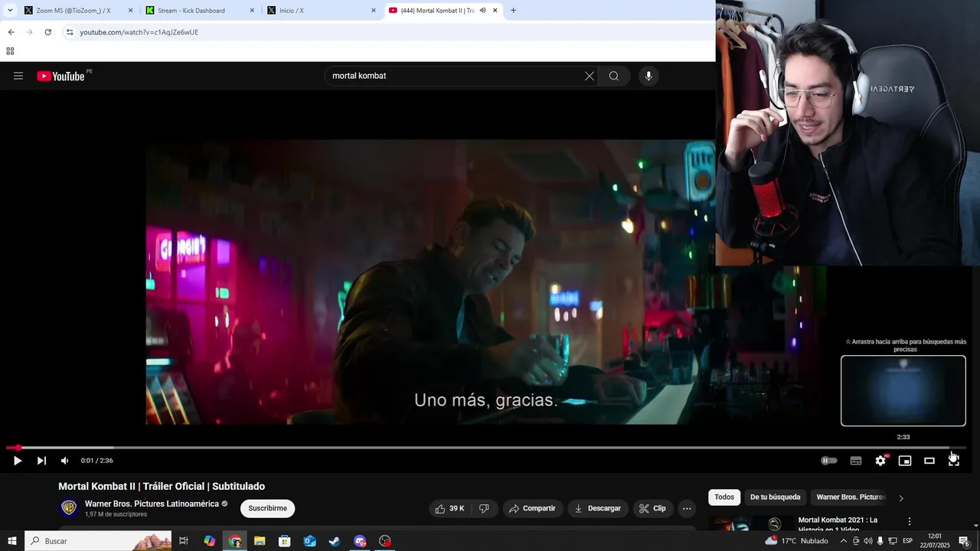980x551 pixels.
Task: Like the video with 39 K likes
Action: (449, 508)
